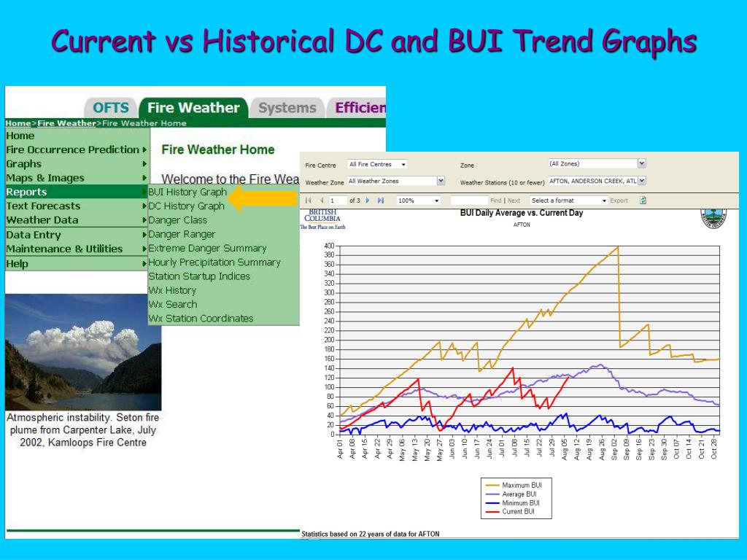Click the Next search link
The width and height of the screenshot is (747, 560).
click(514, 201)
